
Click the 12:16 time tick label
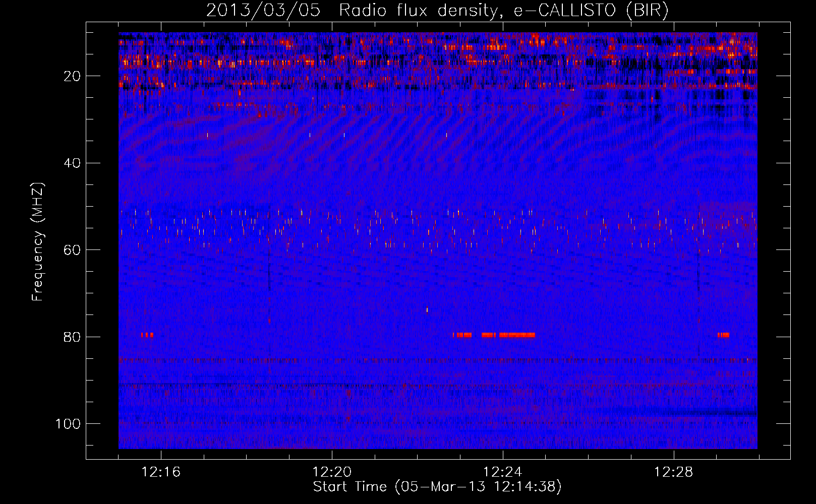coord(161,472)
